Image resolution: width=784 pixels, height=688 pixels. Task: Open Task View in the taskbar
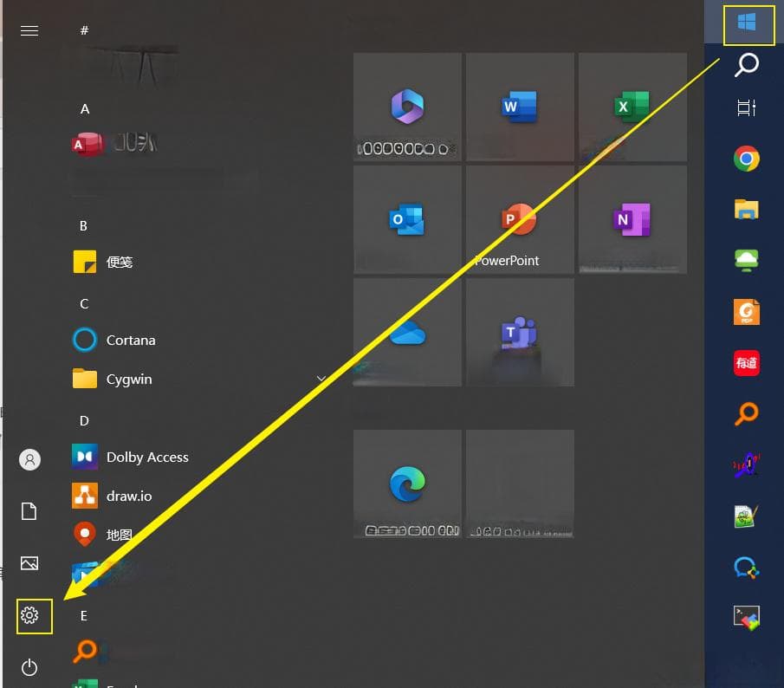747,107
